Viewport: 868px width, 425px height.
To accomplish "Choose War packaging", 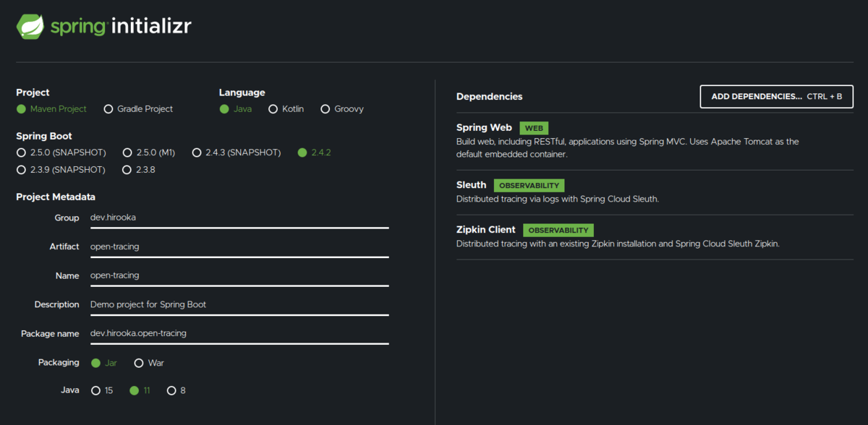I will [x=148, y=363].
